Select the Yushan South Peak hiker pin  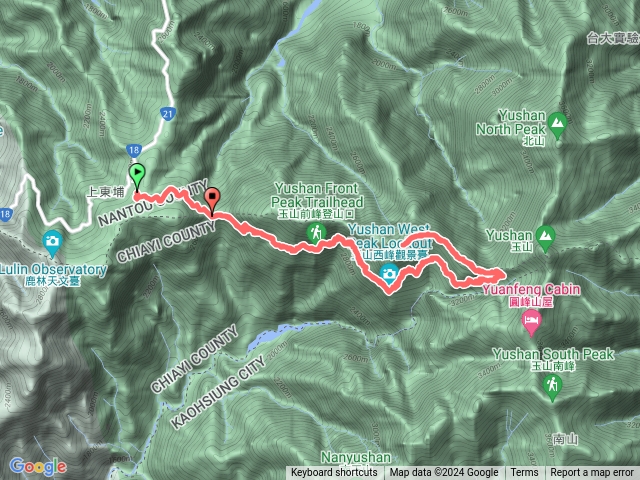pyautogui.click(x=552, y=387)
